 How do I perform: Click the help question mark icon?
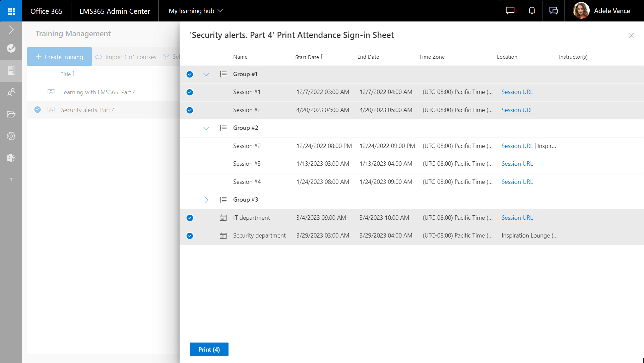pos(11,180)
